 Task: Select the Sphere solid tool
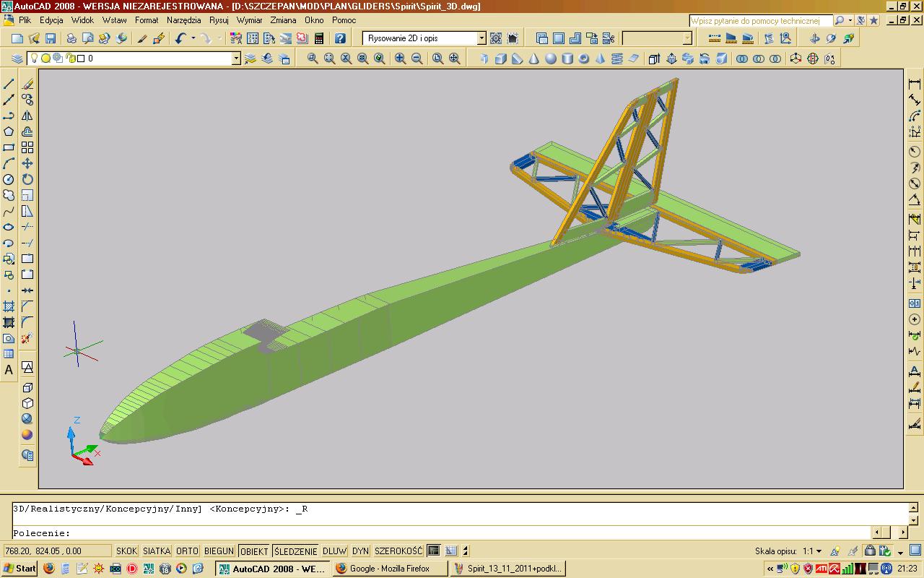551,59
